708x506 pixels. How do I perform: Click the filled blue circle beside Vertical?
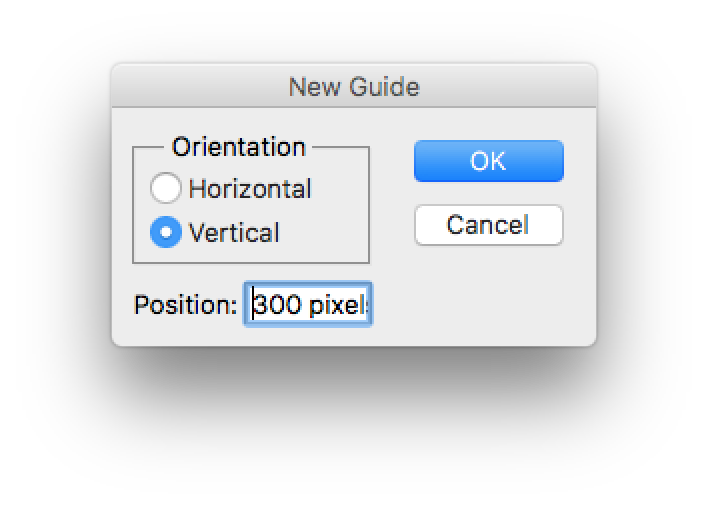165,233
